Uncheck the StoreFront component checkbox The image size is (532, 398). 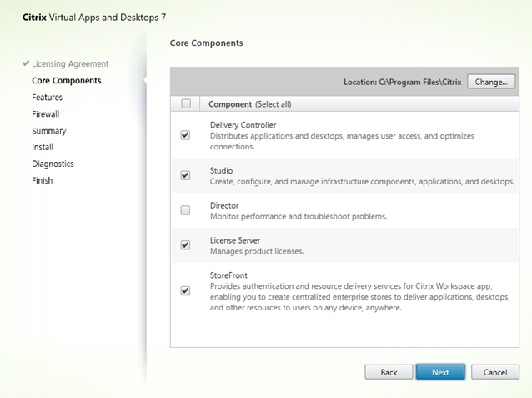tap(185, 290)
